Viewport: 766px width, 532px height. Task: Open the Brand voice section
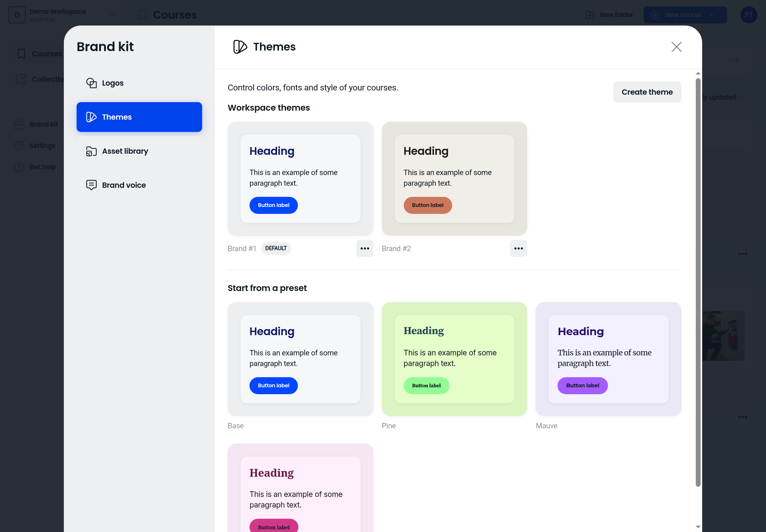pos(139,185)
